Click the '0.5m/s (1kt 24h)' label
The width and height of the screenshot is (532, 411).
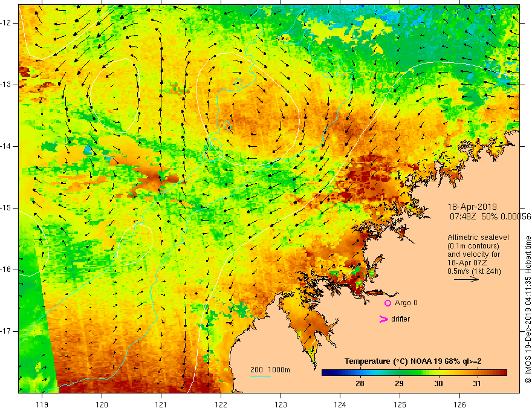pos(474,271)
